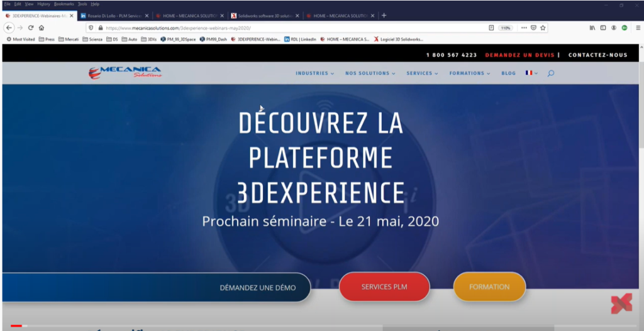
Task: Open the HOME – MECANICA S... bookmark
Action: 345,40
